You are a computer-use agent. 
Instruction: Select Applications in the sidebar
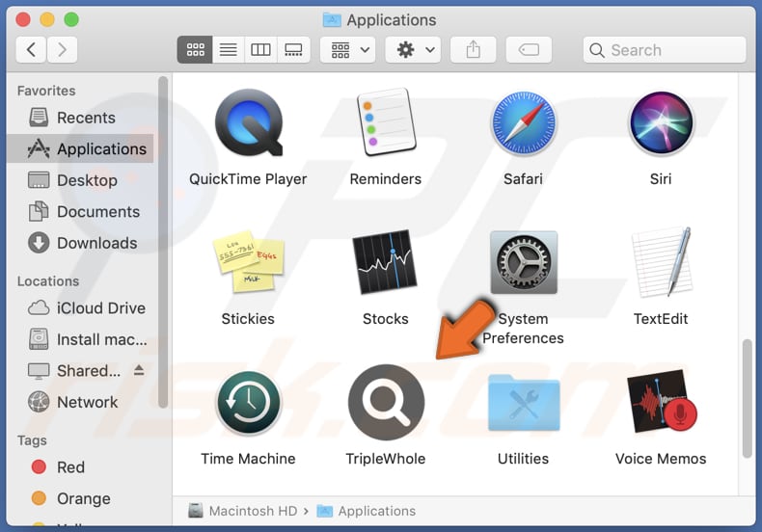[x=81, y=148]
